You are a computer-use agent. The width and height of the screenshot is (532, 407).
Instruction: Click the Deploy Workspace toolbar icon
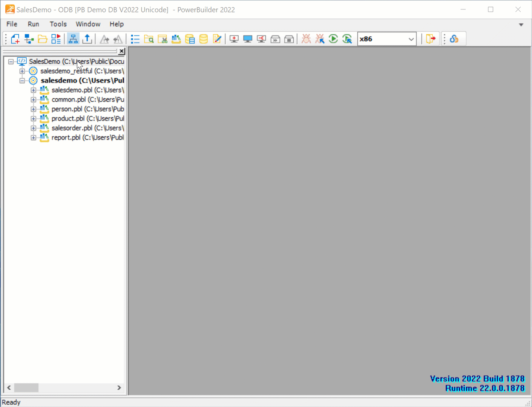(261, 39)
